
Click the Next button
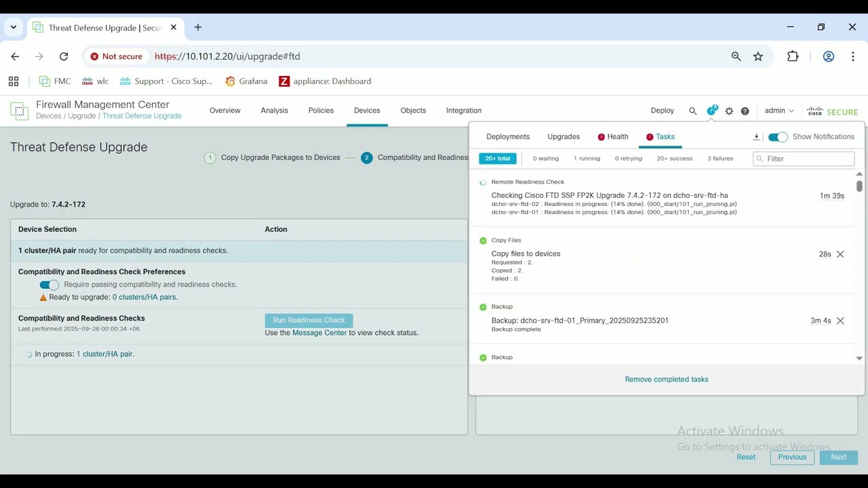[x=839, y=457]
